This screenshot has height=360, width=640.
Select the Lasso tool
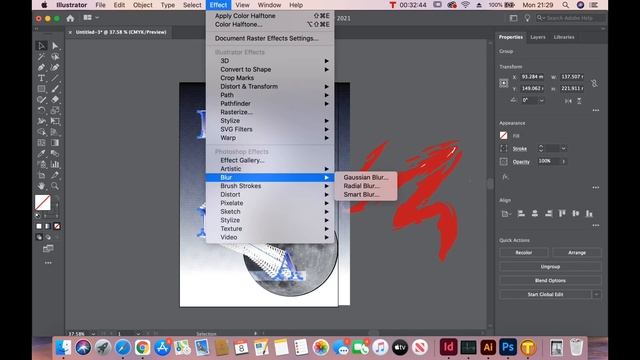(55, 57)
